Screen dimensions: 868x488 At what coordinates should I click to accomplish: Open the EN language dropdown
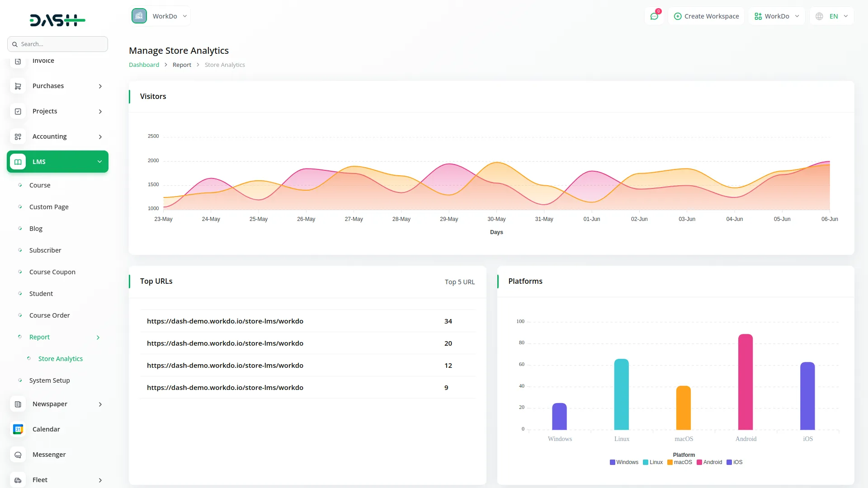point(832,16)
